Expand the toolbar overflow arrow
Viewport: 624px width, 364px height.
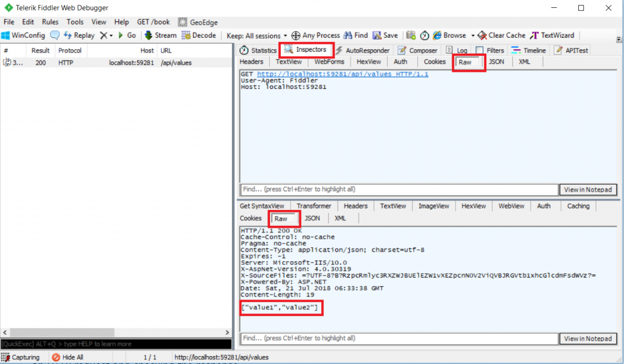619,40
